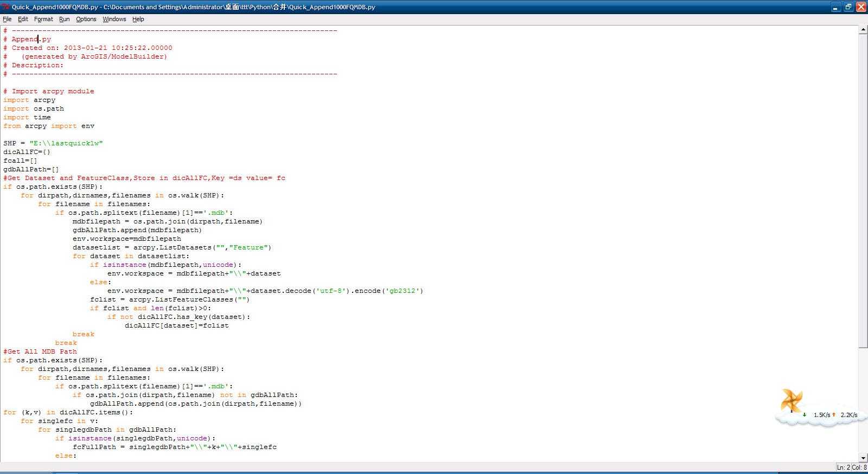Image resolution: width=868 pixels, height=474 pixels.
Task: Click the '#Get All MDB Path' comment
Action: tap(40, 351)
